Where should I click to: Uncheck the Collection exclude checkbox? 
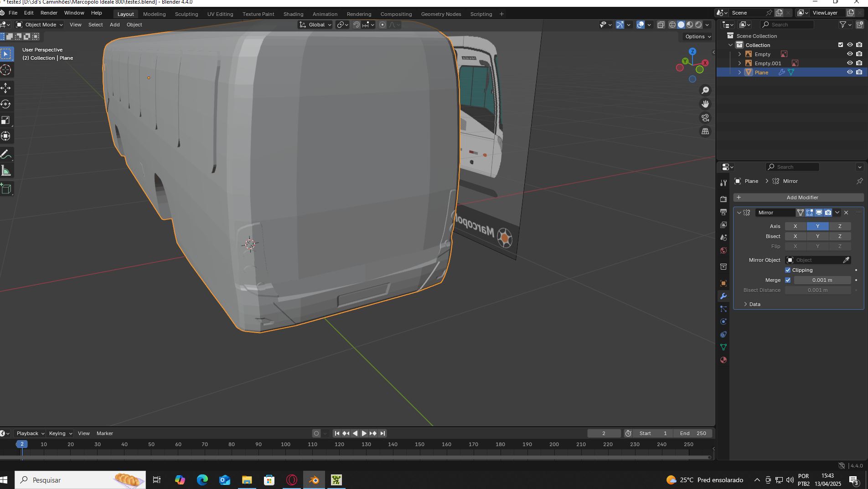coord(841,45)
